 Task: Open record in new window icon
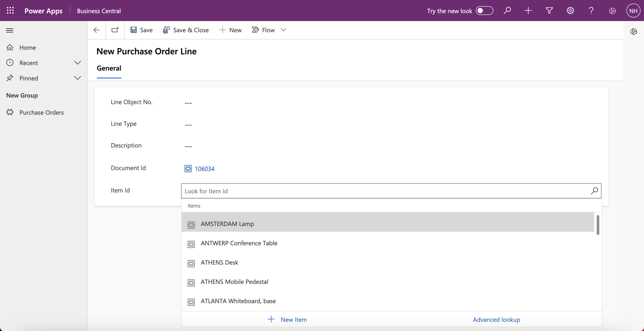115,30
